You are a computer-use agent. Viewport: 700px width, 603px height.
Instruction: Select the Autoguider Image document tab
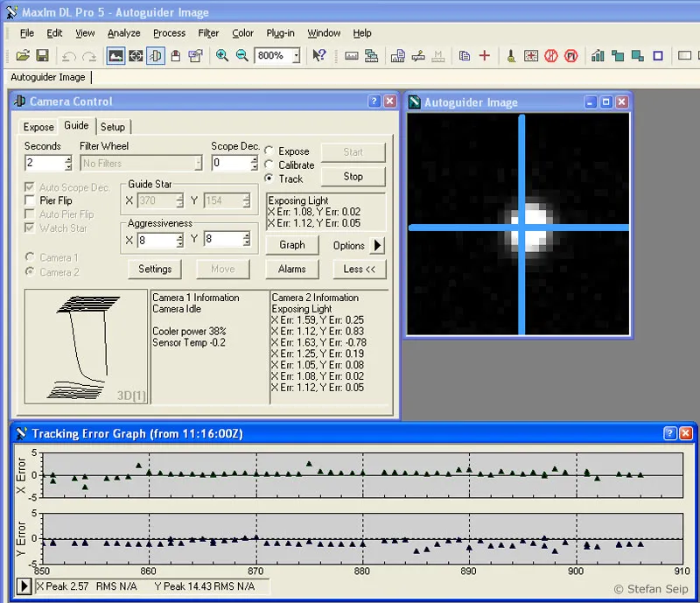(48, 77)
